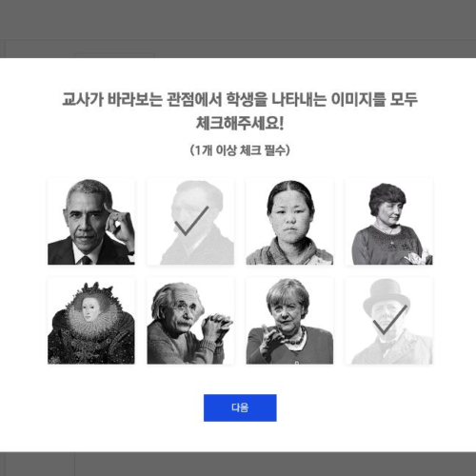Select the white-haired man with clasped hands
Viewport: 476px width, 476px height.
[x=190, y=321]
